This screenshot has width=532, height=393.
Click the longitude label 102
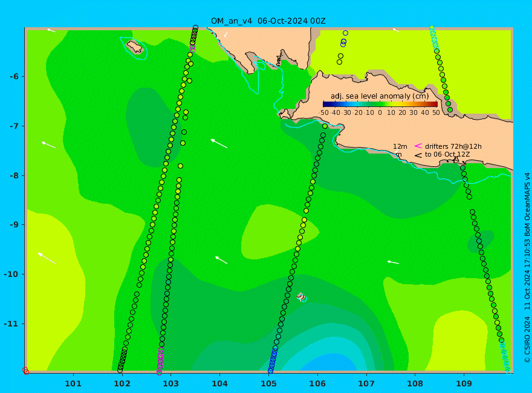point(122,384)
